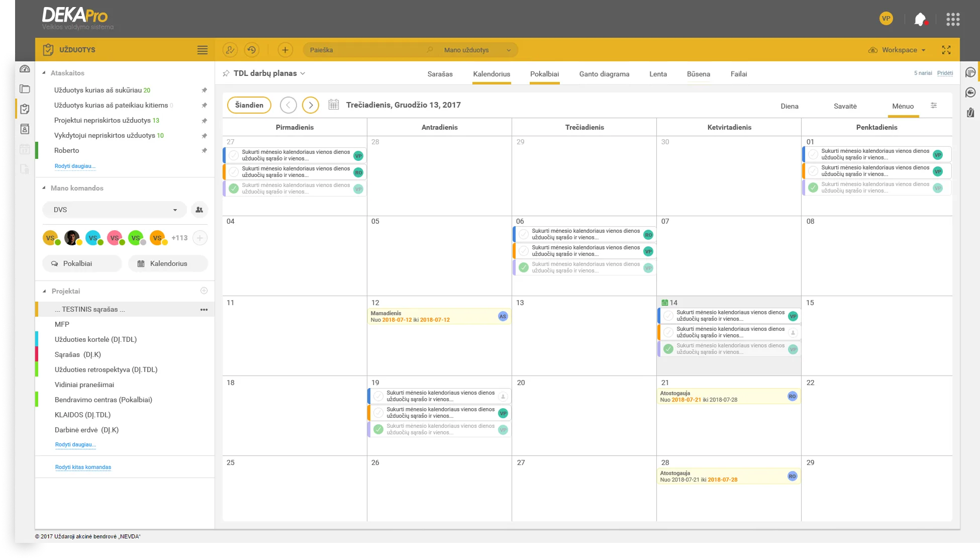The height and width of the screenshot is (560, 980).
Task: Click the user-check toolbar icon
Action: pos(230,50)
